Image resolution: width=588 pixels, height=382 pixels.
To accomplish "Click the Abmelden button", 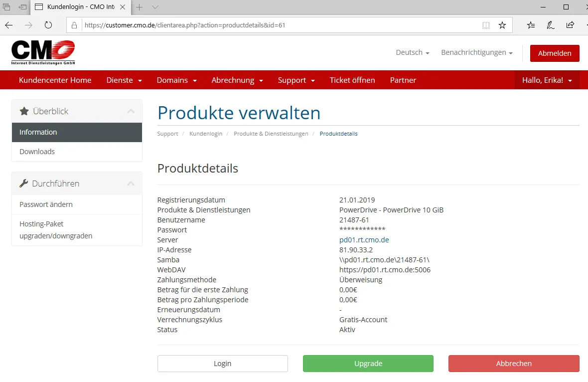I will [x=555, y=53].
